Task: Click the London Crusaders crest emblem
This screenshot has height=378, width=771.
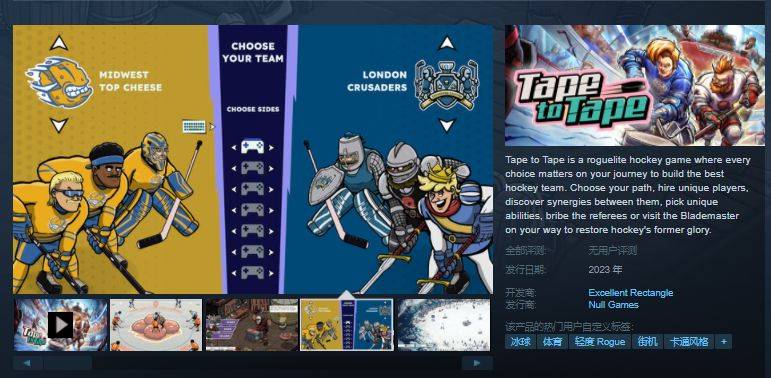Action: (446, 84)
